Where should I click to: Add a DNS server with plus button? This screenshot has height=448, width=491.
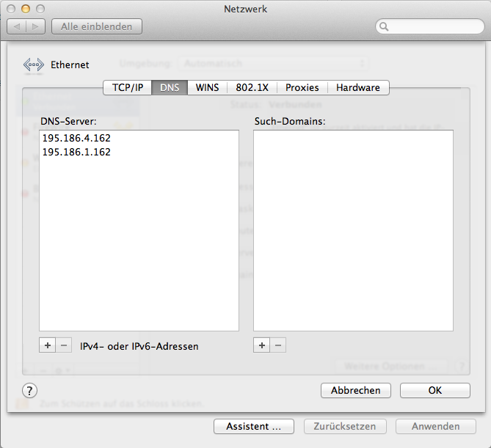tap(48, 345)
